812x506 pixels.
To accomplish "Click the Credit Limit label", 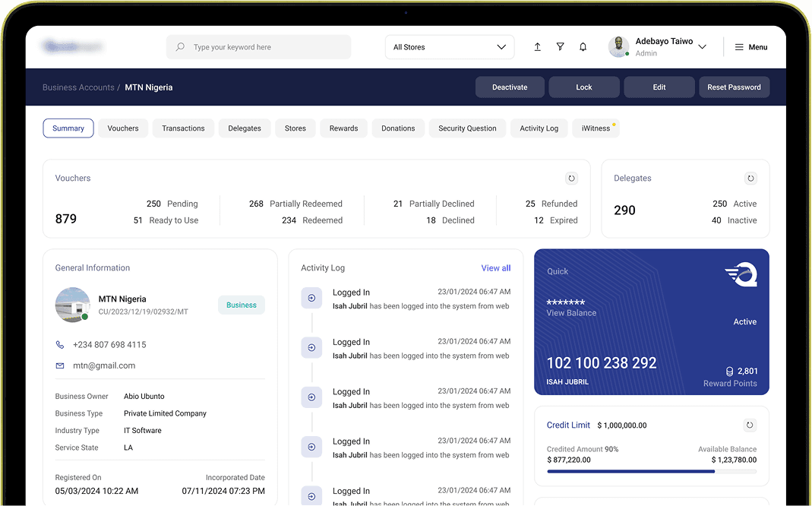I will click(568, 425).
